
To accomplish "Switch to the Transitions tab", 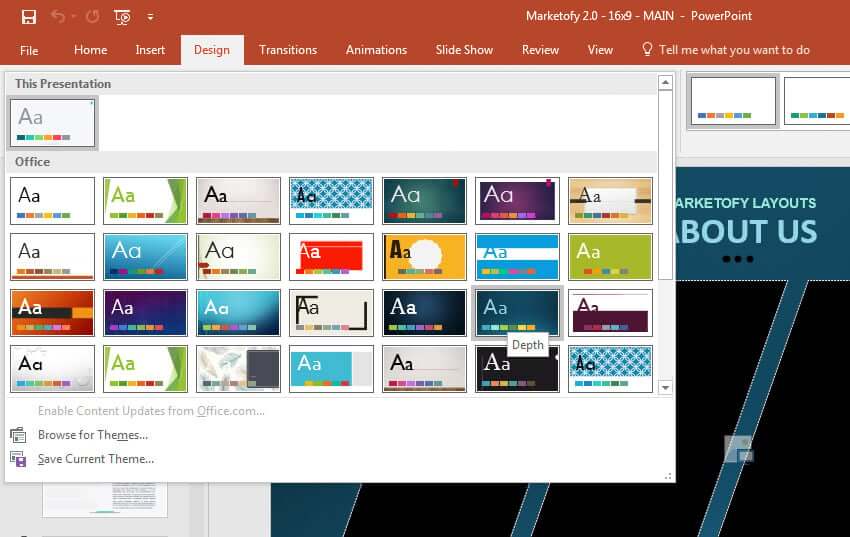I will tap(288, 50).
